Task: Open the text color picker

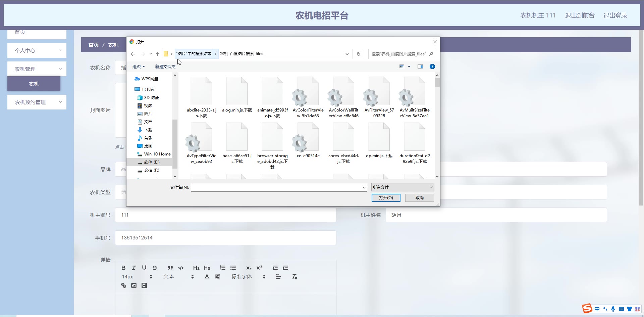Action: [207, 277]
